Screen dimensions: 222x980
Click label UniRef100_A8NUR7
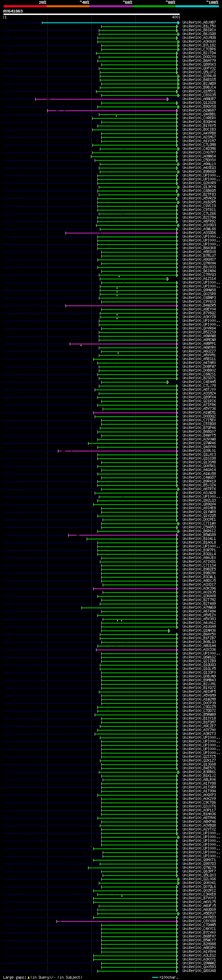click(199, 99)
